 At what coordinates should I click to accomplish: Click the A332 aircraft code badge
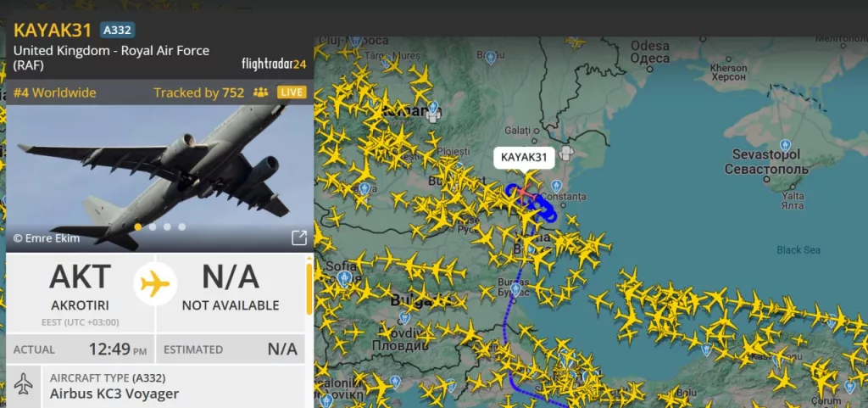click(x=117, y=30)
